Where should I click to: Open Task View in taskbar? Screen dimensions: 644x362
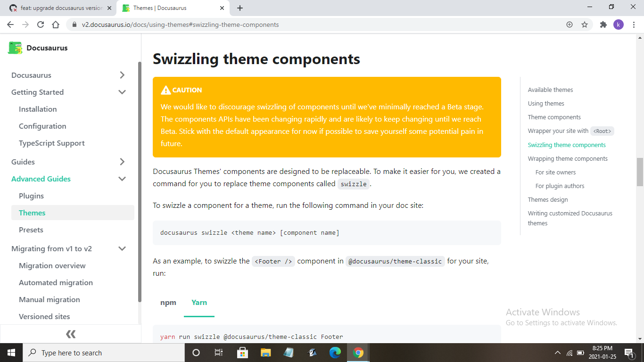coord(219,353)
